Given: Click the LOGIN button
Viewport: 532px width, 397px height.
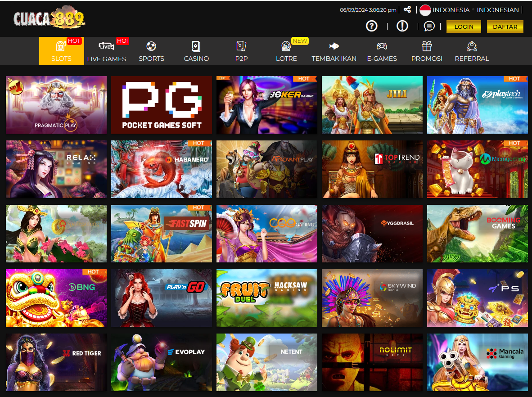Looking at the screenshot, I should coord(464,27).
